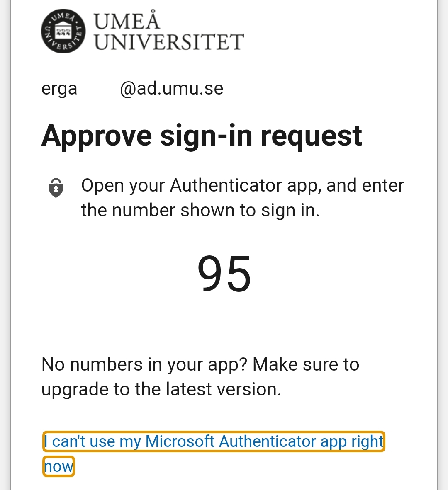Click the word "Approve" in the heading
The width and height of the screenshot is (448, 490).
(97, 136)
